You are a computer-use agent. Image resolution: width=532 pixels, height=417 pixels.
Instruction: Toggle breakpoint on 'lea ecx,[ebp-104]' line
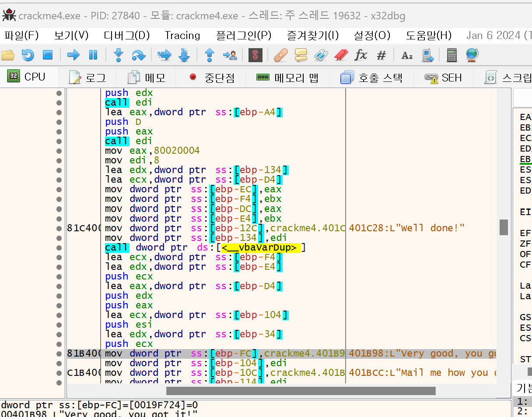(x=59, y=315)
